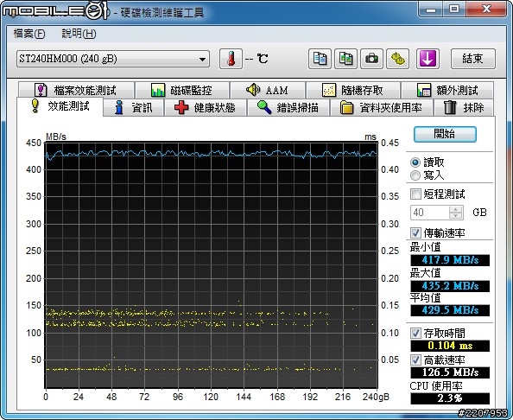Click the copy screenshot to clipboard icon
The image size is (513, 420).
[345, 59]
